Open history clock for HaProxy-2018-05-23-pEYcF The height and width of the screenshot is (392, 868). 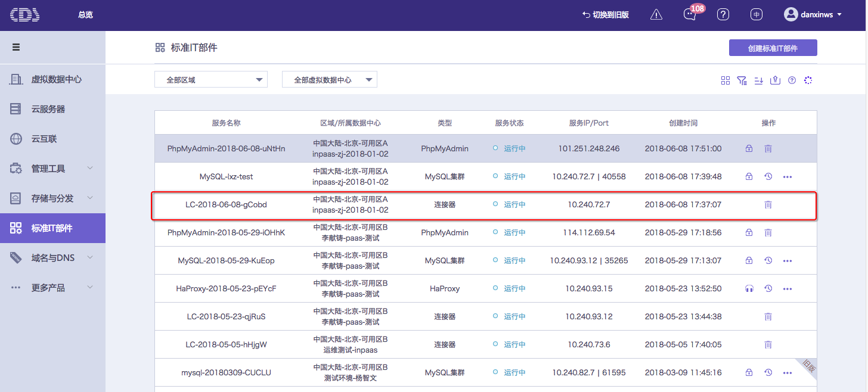pos(768,289)
